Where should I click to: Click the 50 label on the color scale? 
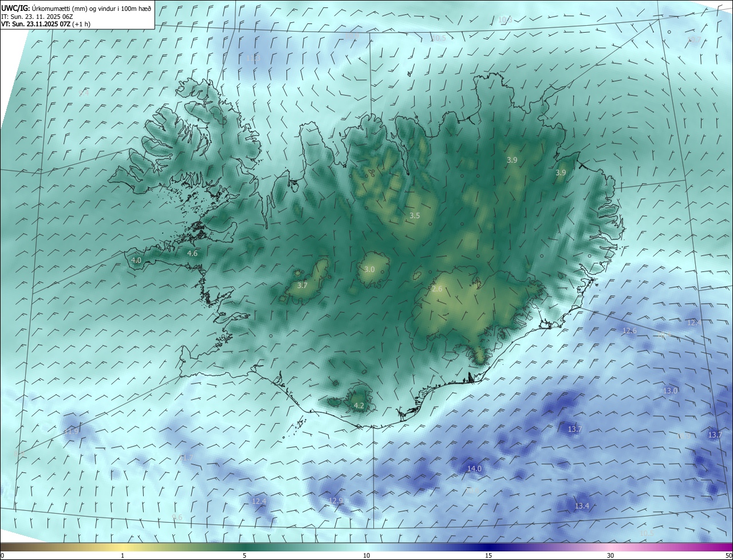[x=728, y=555]
